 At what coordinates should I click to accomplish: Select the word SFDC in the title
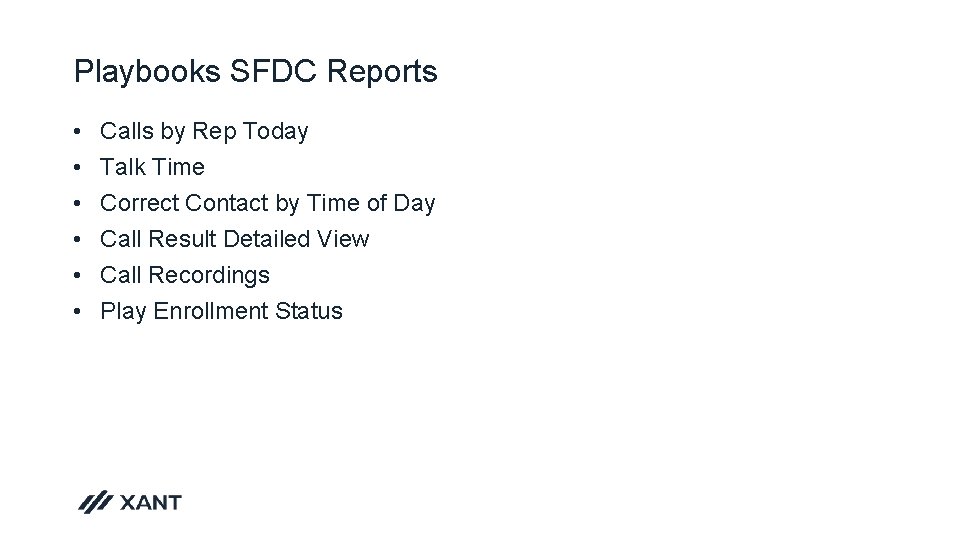(273, 71)
